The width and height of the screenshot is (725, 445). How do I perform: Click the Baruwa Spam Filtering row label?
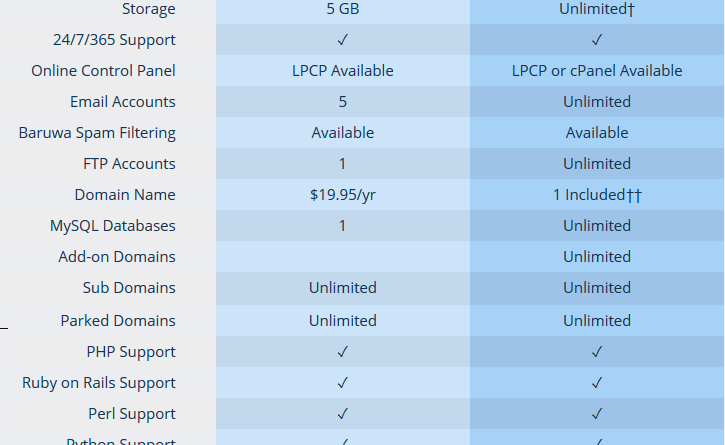[x=97, y=133]
